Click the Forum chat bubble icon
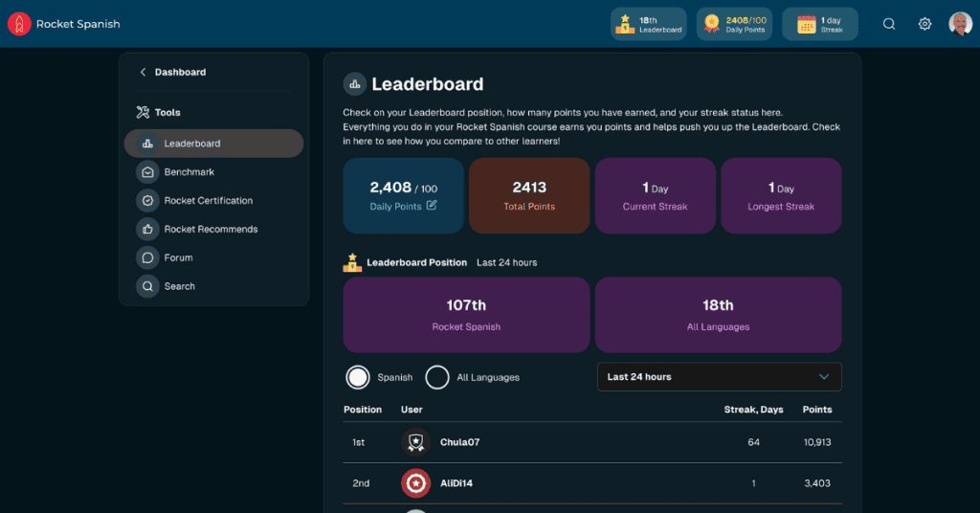The width and height of the screenshot is (980, 513). 147,257
